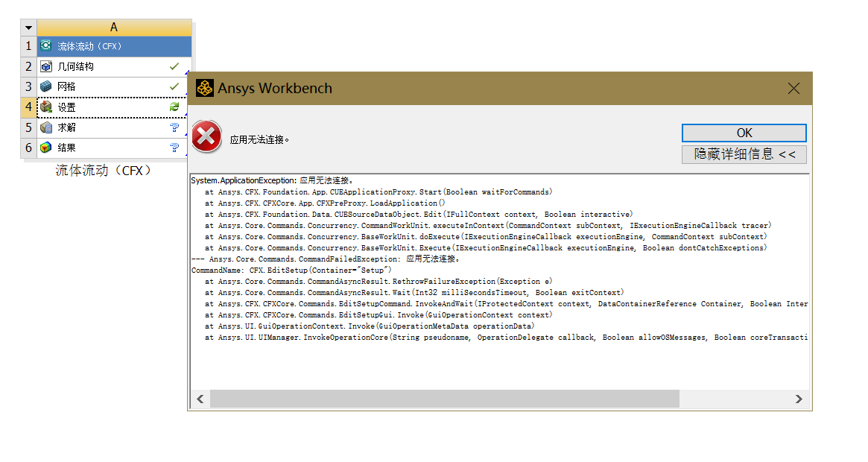This screenshot has height=462, width=868.
Task: Click the CFX fluid flow system icon
Action: click(x=46, y=46)
